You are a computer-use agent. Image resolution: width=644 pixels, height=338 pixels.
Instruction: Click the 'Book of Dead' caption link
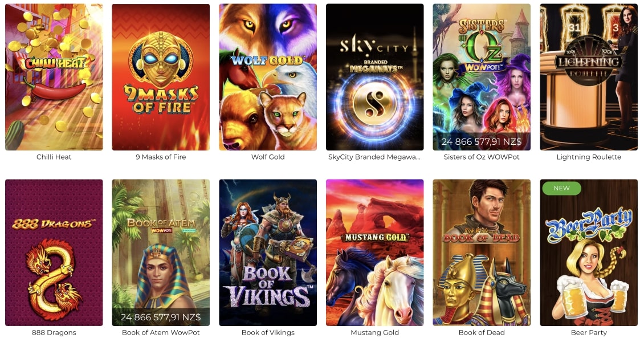[x=482, y=332]
